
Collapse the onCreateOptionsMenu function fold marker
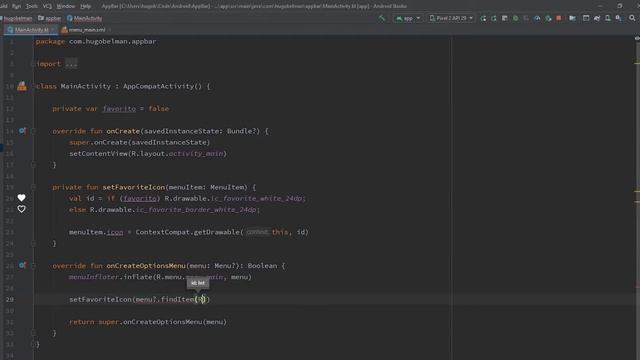[34, 265]
